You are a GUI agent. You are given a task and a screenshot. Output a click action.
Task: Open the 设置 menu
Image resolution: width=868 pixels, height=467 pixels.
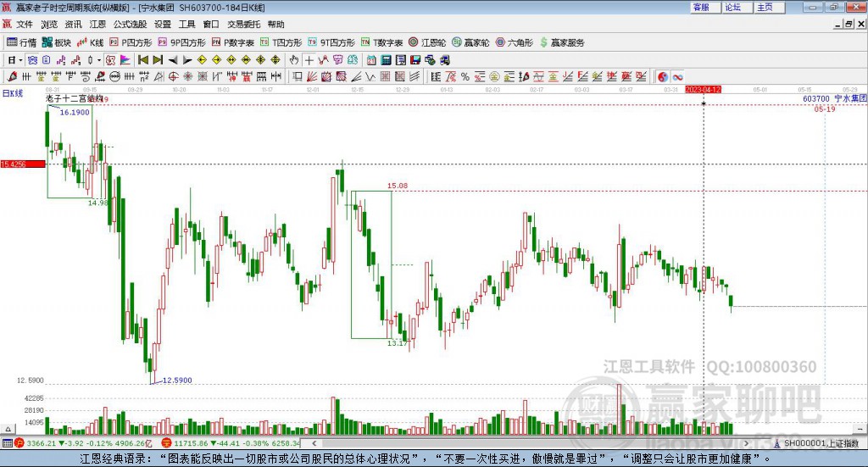[x=163, y=25]
